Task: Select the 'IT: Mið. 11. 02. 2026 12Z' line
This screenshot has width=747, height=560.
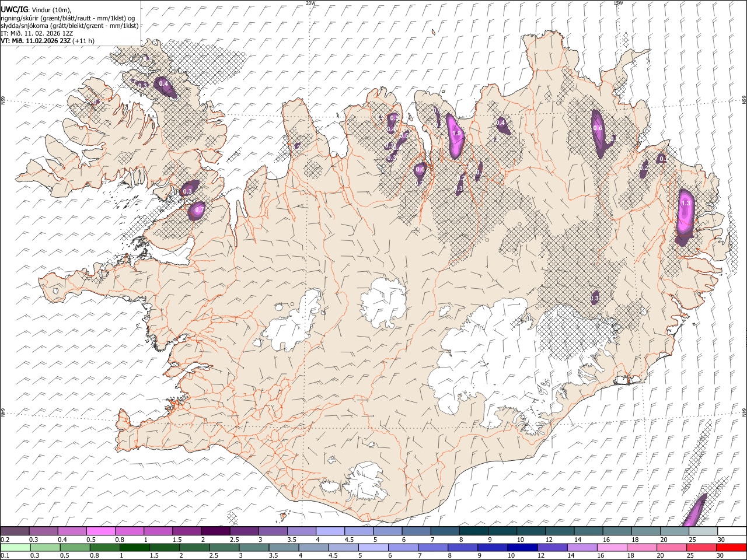Action: tap(37, 33)
